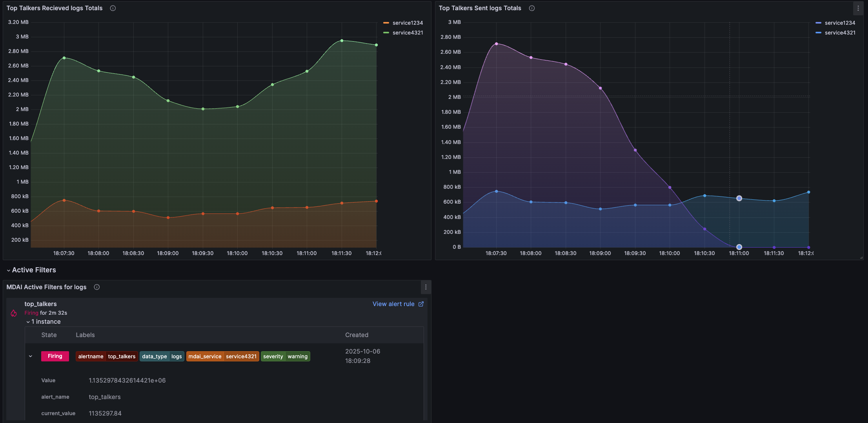Screen dimensions: 868x423
Task: Click info icon beside Top Talkers Sent logs title
Action: 531,8
